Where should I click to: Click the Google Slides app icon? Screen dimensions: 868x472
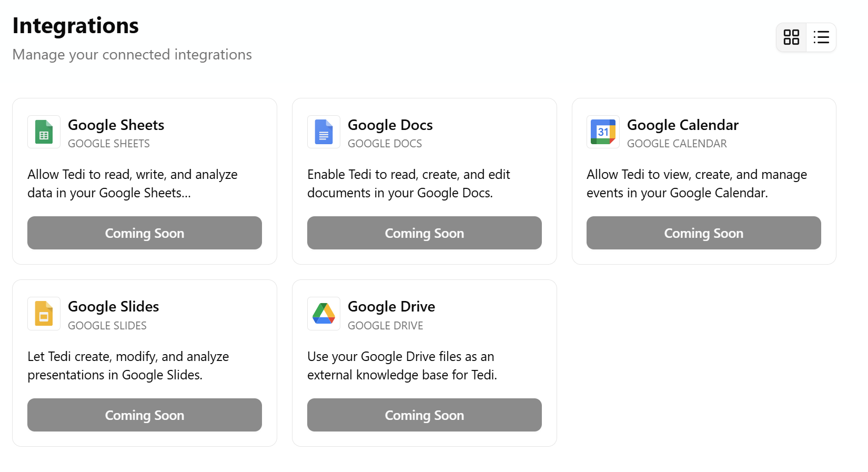tap(44, 314)
